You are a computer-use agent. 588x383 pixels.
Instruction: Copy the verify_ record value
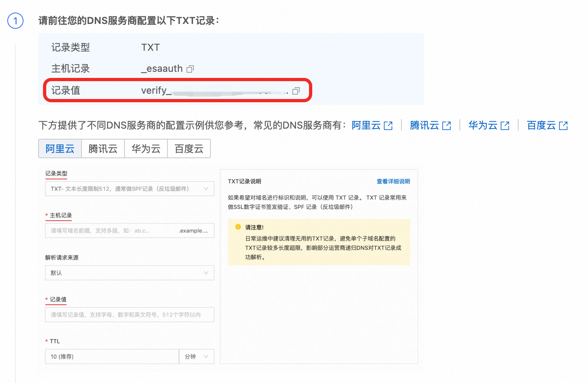(x=296, y=91)
